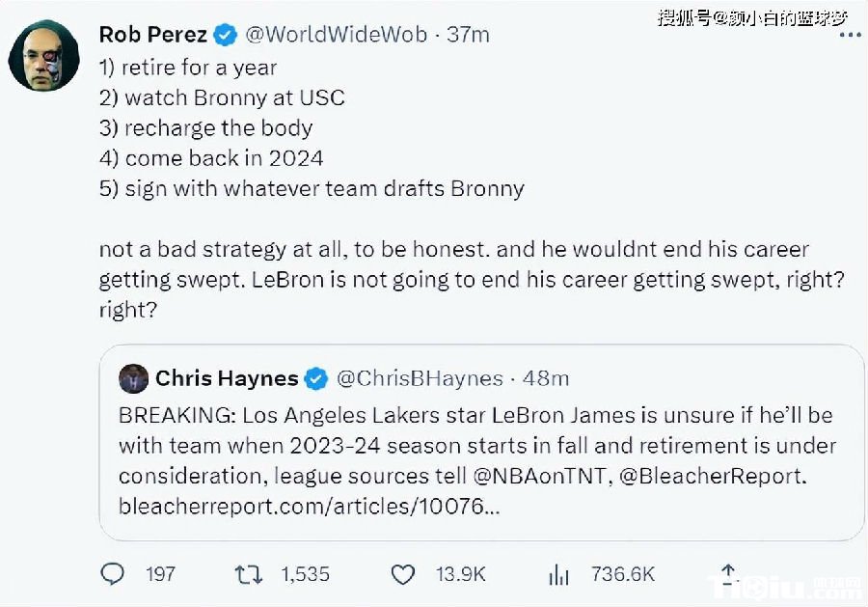Open the bleacherreport.com/articles link
The height and width of the screenshot is (607, 868).
click(309, 506)
